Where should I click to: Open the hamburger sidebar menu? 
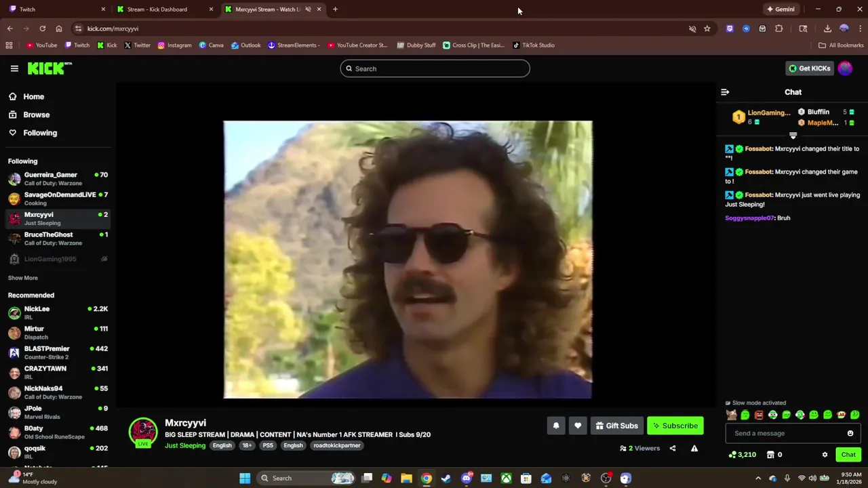(14, 68)
